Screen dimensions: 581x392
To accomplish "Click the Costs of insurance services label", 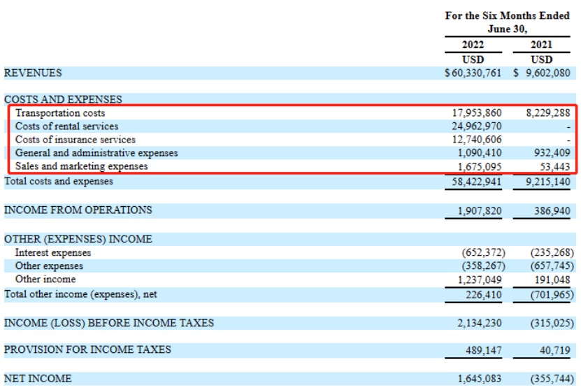I will [x=76, y=140].
